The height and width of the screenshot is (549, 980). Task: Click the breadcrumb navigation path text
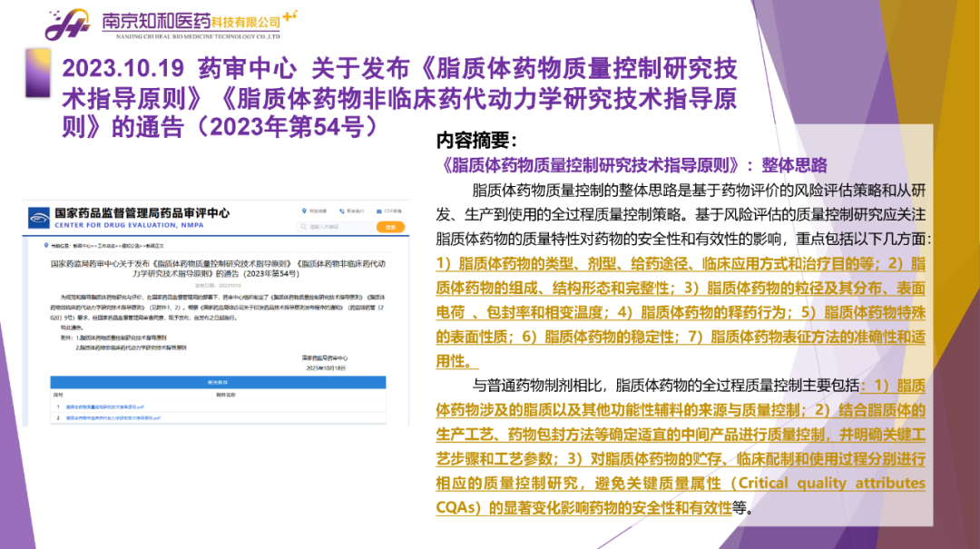point(107,246)
